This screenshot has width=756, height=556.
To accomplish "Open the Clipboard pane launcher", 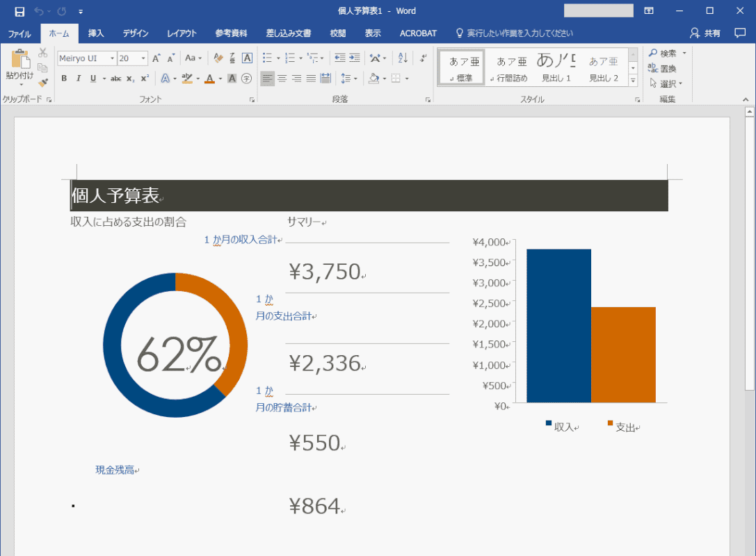I will pyautogui.click(x=49, y=100).
